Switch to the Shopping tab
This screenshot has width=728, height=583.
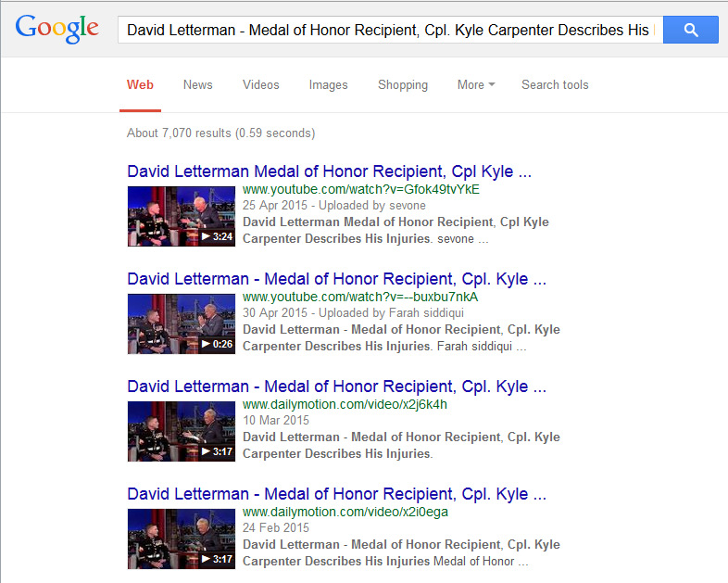coord(403,84)
